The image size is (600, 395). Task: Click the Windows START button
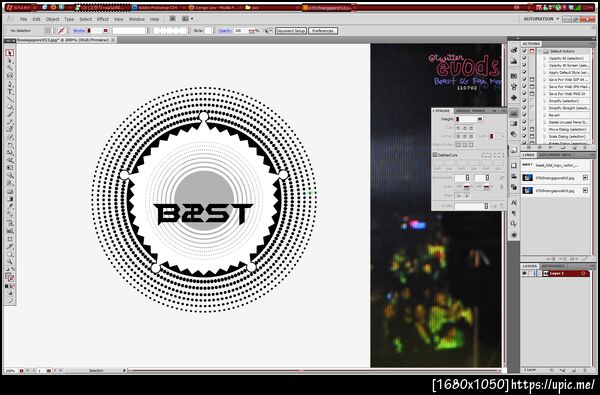19,8
